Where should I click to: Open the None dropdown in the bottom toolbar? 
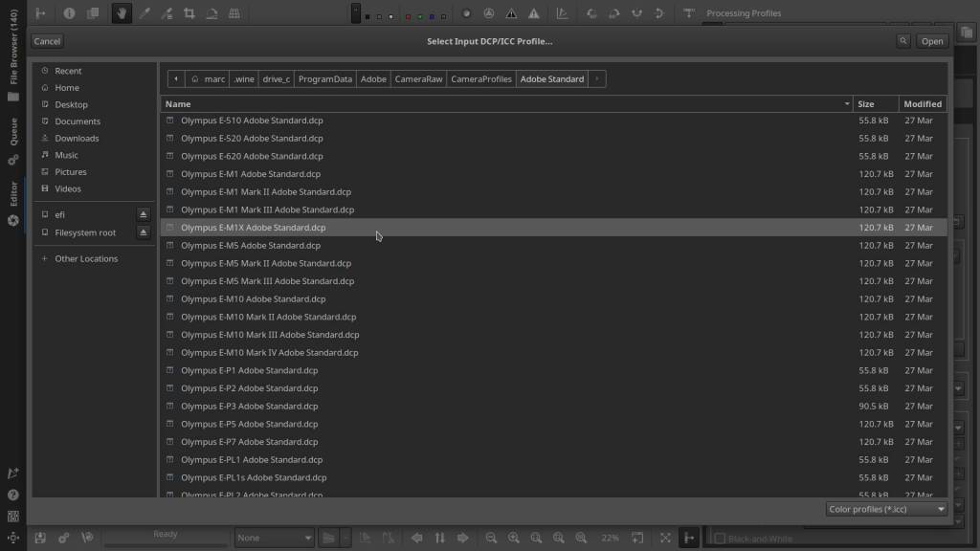tap(274, 538)
